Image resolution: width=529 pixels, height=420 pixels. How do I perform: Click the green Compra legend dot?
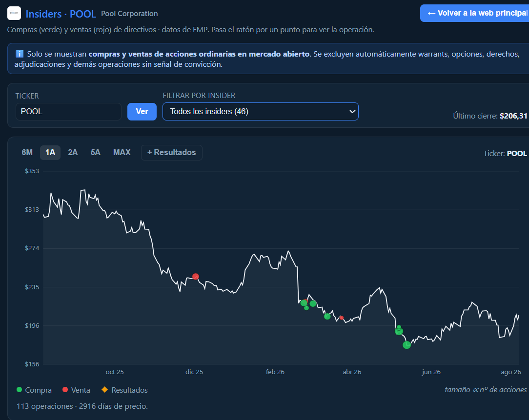pos(19,390)
